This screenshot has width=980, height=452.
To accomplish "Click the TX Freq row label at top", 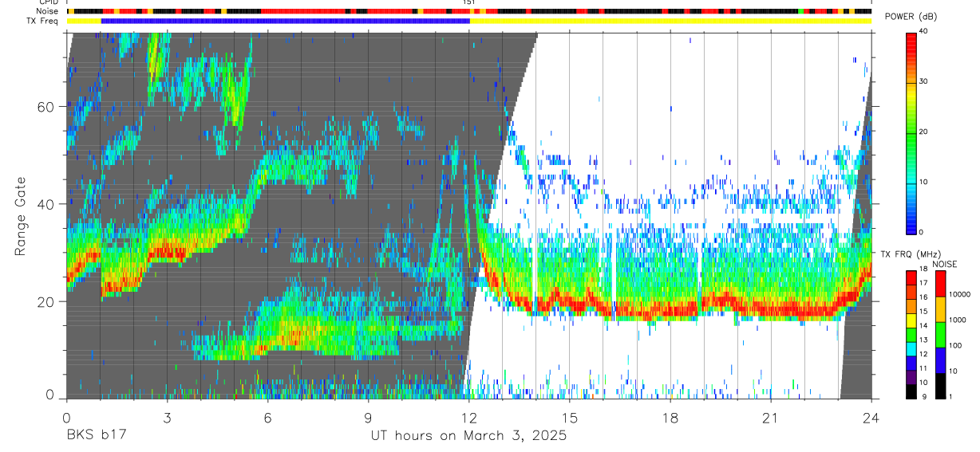I will [x=44, y=21].
